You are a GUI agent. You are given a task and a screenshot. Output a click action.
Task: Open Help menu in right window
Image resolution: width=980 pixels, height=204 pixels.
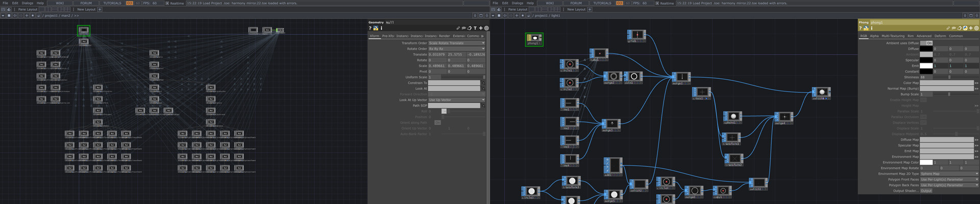point(530,3)
